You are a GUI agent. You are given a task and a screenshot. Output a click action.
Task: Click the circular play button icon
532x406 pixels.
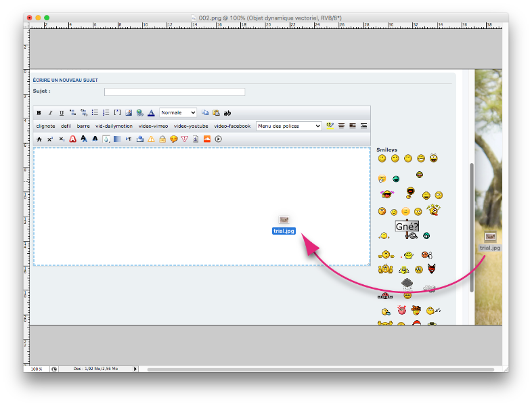[219, 139]
